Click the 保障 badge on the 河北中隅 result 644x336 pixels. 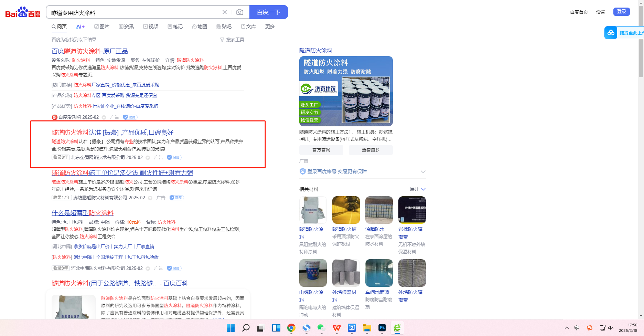pos(174,268)
